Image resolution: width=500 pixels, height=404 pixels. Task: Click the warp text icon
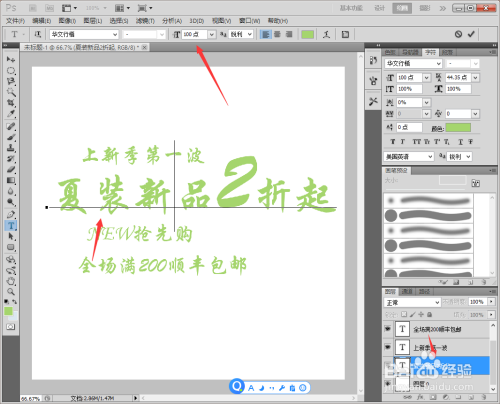pos(326,34)
